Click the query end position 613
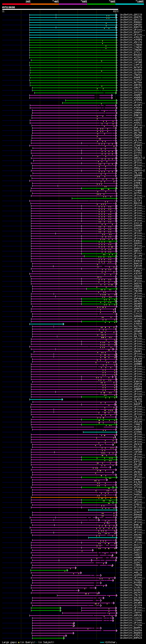Viewport: 146px width, 644px height. coord(115,11)
